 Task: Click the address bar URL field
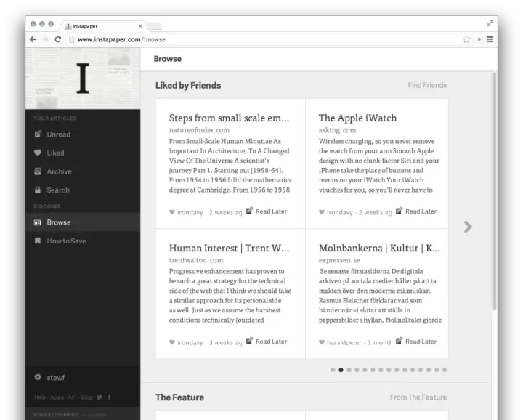click(264, 39)
